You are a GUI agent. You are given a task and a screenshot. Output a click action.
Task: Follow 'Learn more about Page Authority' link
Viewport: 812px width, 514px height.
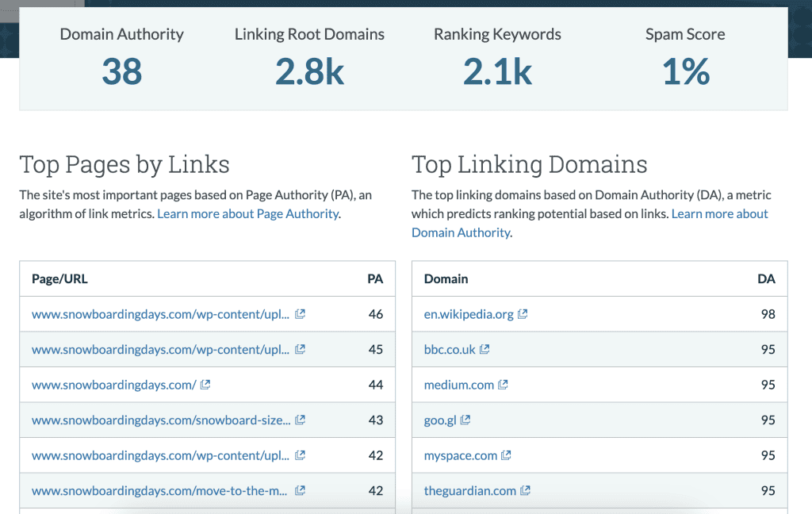248,213
